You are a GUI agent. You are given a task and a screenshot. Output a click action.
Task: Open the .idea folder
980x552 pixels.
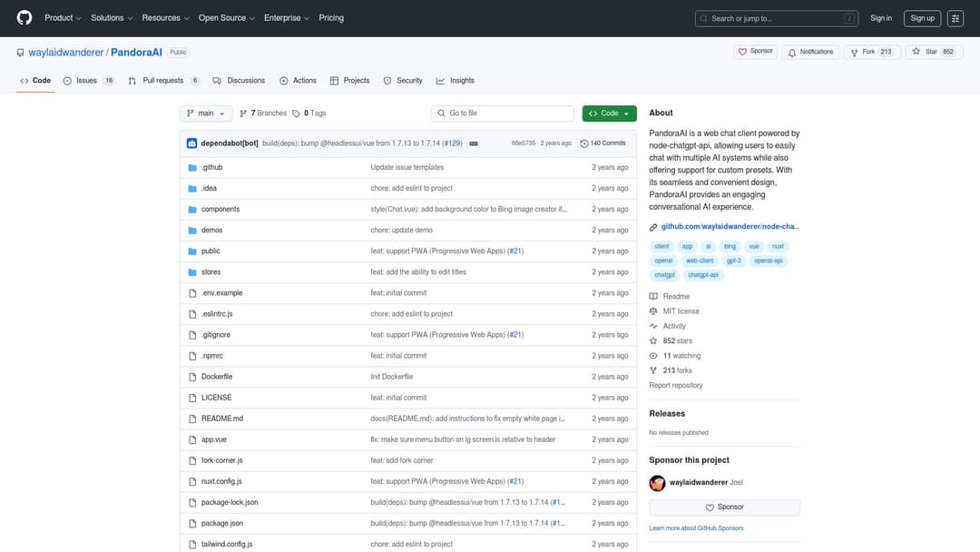click(209, 188)
